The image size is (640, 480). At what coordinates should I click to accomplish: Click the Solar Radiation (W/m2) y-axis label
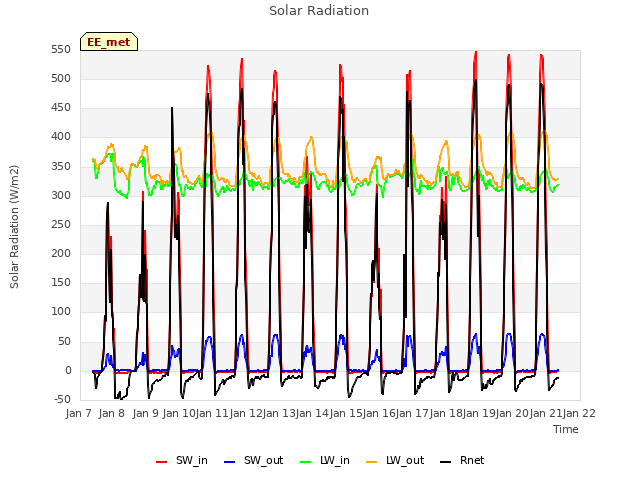pyautogui.click(x=14, y=227)
